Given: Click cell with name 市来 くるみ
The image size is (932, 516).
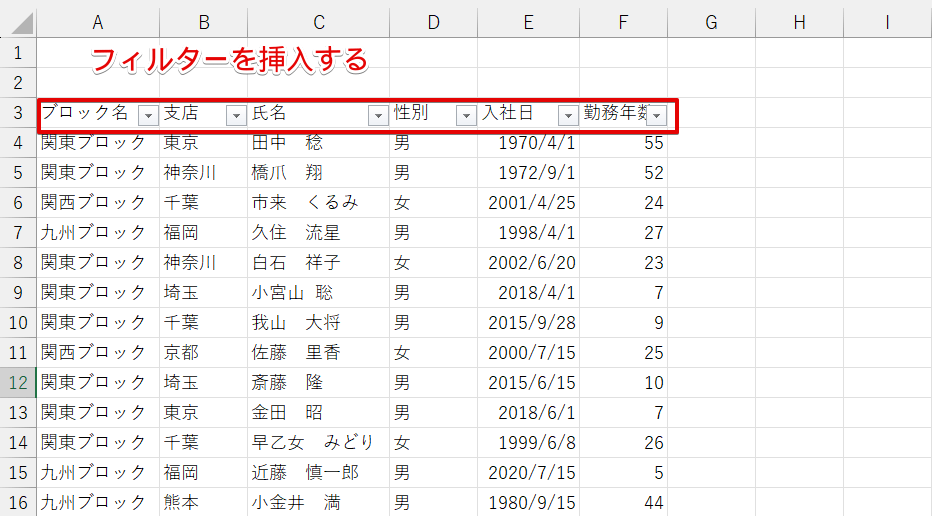Looking at the screenshot, I should pos(319,203).
